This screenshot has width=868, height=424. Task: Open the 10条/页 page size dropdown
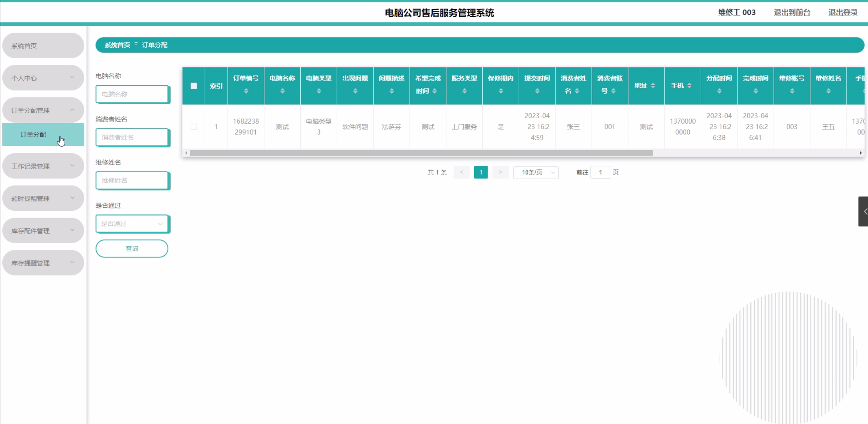click(x=536, y=172)
